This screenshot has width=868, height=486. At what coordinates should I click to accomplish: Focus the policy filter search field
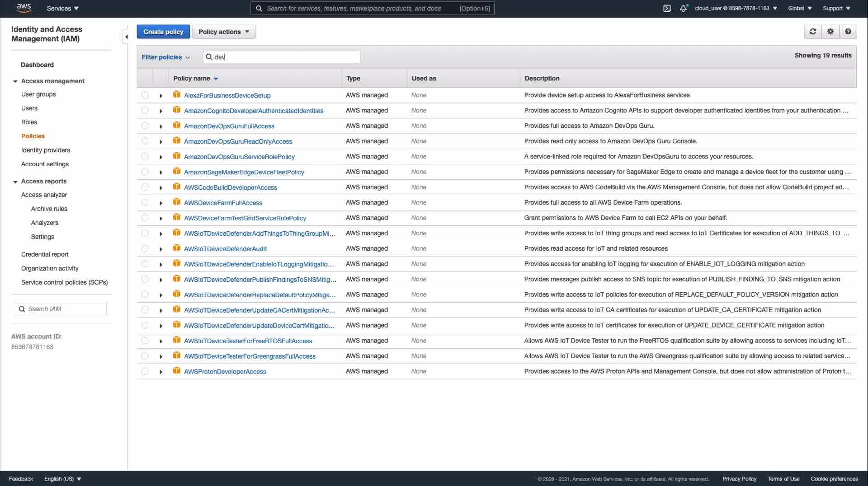[281, 57]
